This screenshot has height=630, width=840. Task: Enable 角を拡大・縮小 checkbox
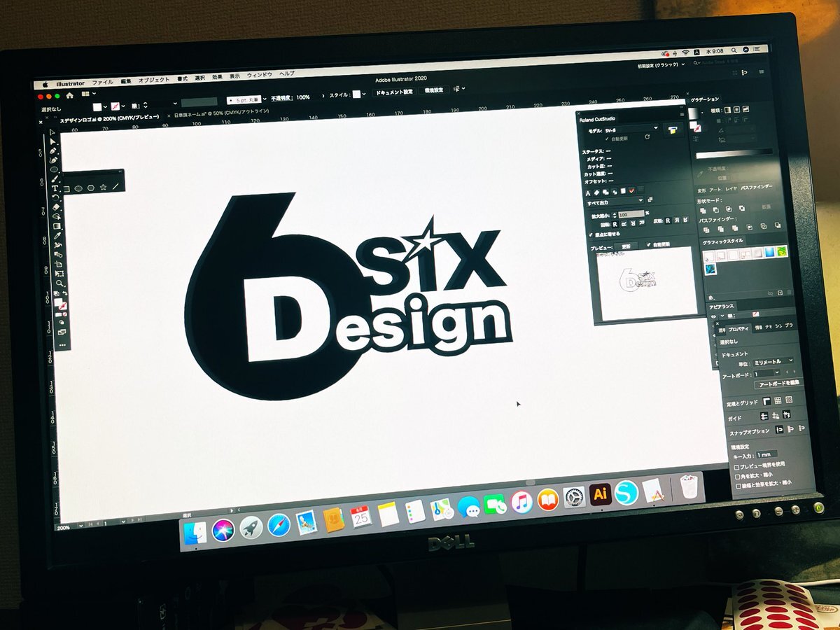click(x=737, y=477)
